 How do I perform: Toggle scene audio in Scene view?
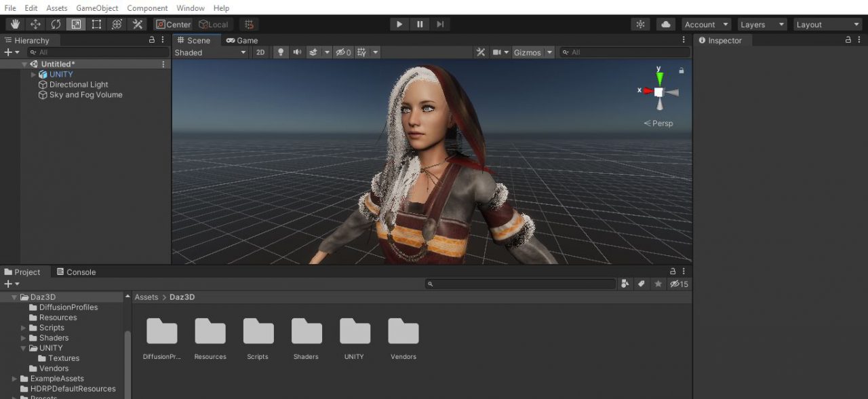[298, 52]
